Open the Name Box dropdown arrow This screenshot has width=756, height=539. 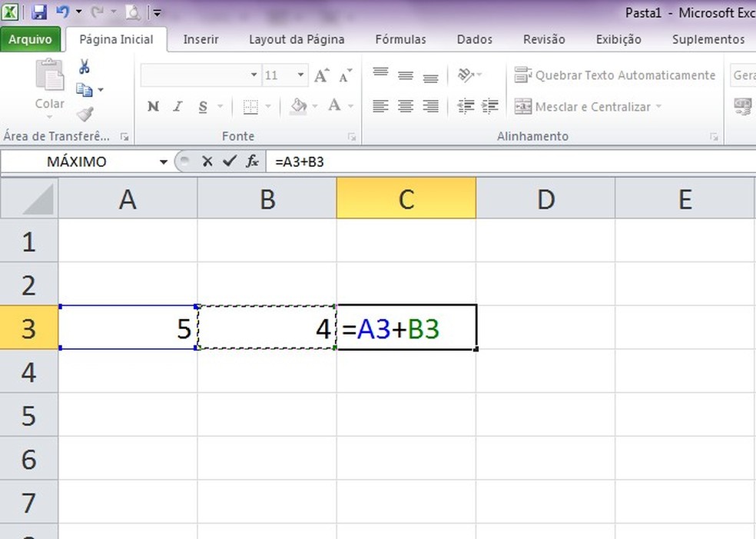164,162
